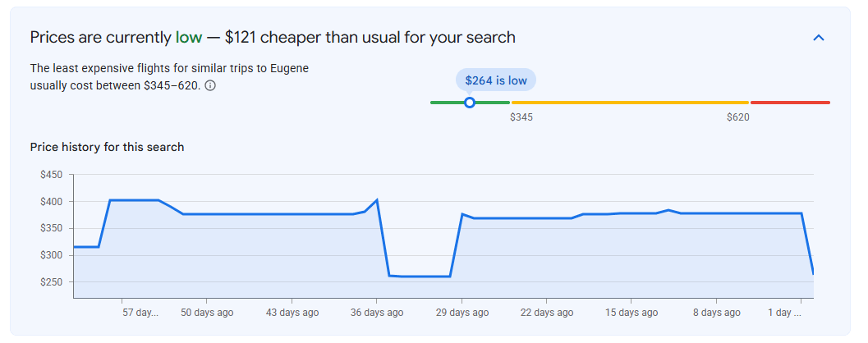This screenshot has width=868, height=343.
Task: Click the truncated '57 day...' axis label
Action: [x=140, y=313]
